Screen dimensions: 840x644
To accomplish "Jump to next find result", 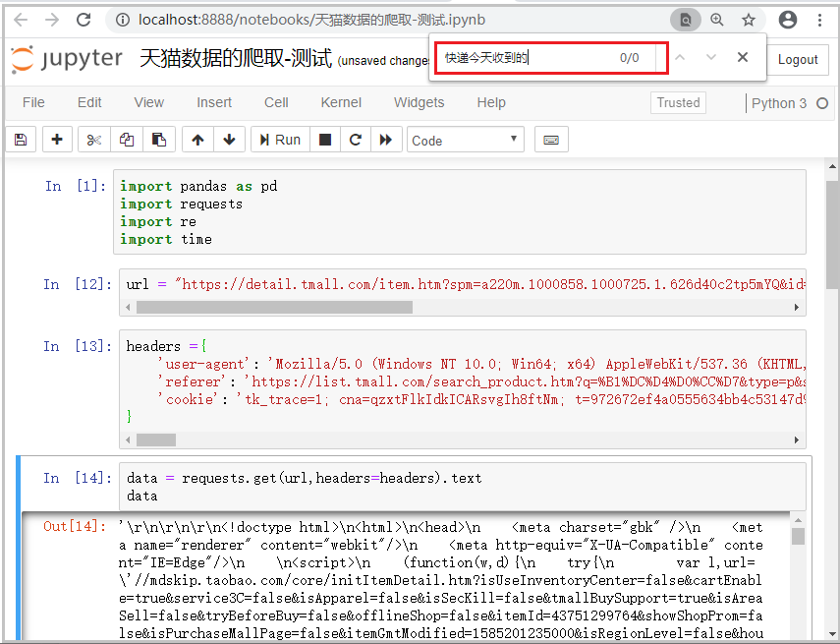I will click(711, 57).
